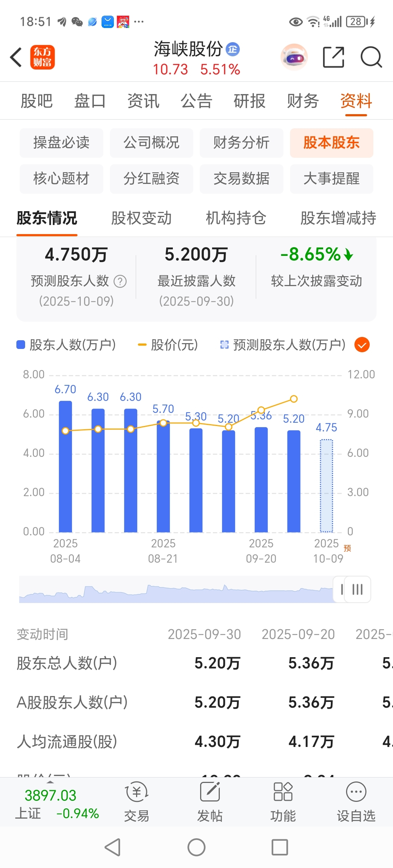Switch to 股权变动 sub-tab
The image size is (393, 868).
tap(142, 218)
